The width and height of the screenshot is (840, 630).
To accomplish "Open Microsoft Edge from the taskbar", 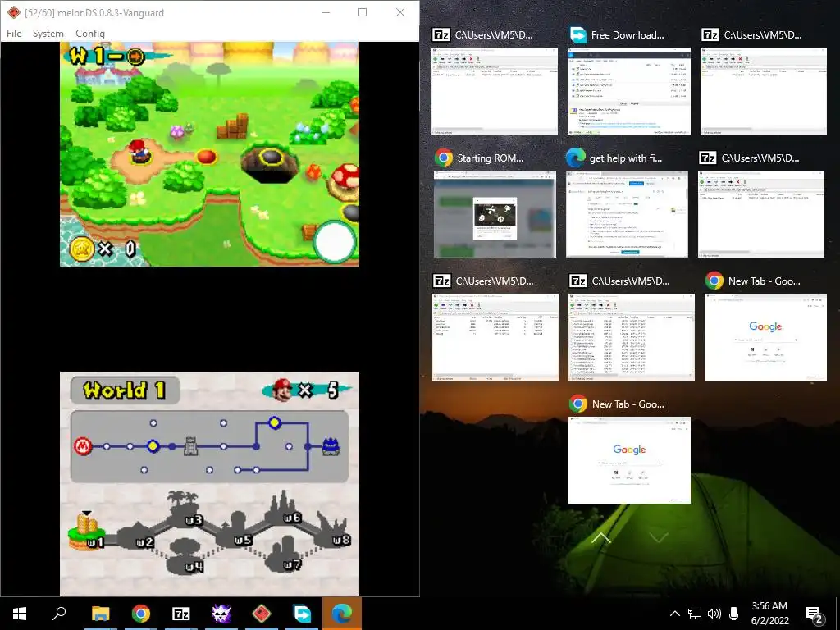I will 342,614.
